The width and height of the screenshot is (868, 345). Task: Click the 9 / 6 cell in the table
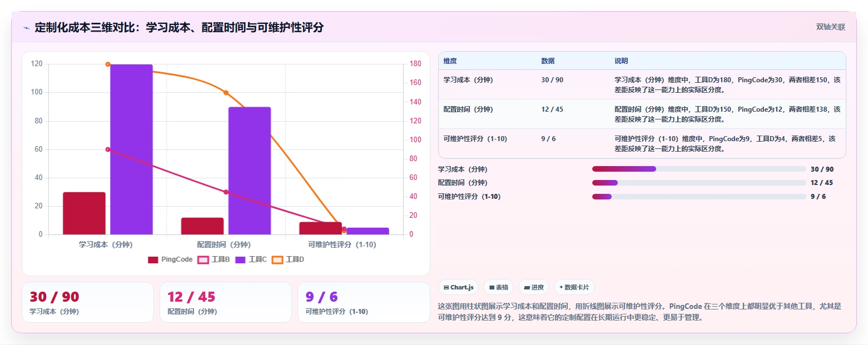[x=548, y=139]
